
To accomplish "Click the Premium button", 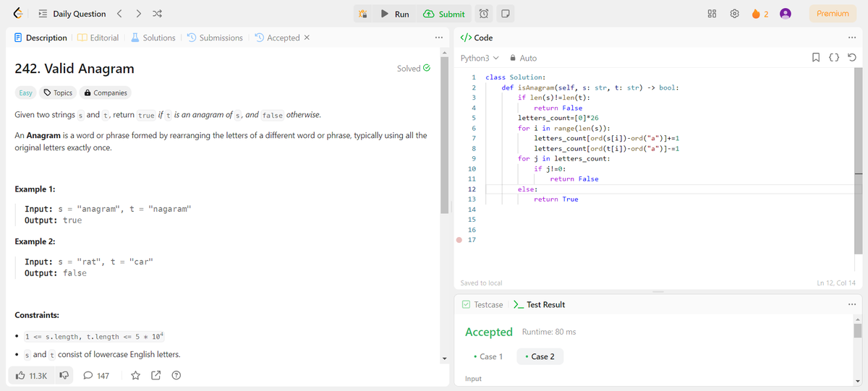I will pos(833,14).
